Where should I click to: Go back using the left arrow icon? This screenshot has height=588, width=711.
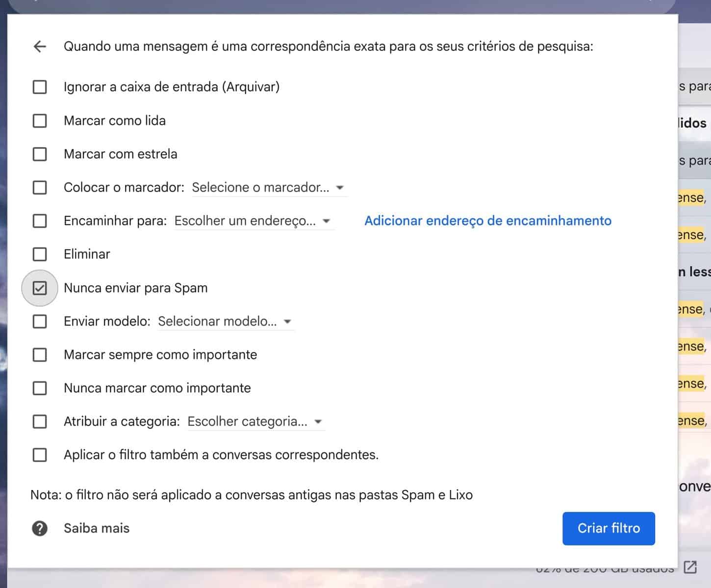pos(40,47)
